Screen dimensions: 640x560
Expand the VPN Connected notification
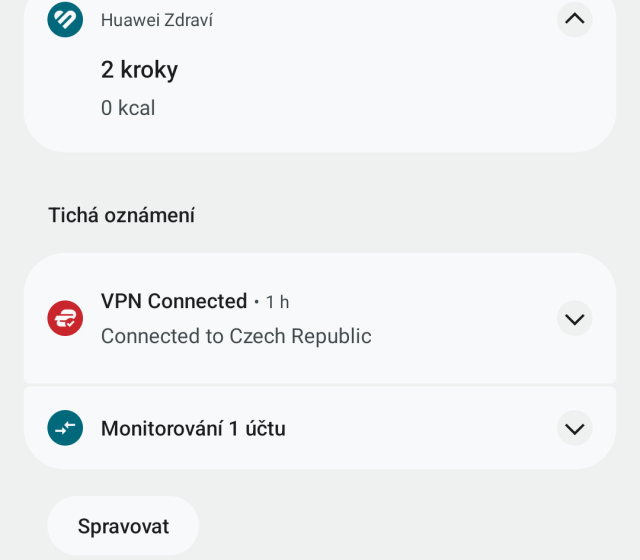click(x=574, y=319)
